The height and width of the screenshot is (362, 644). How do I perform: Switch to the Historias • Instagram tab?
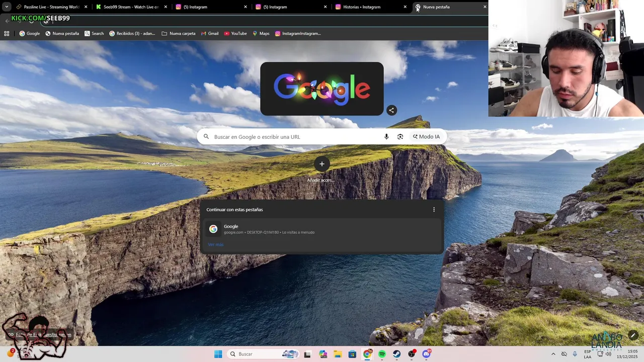point(371,7)
